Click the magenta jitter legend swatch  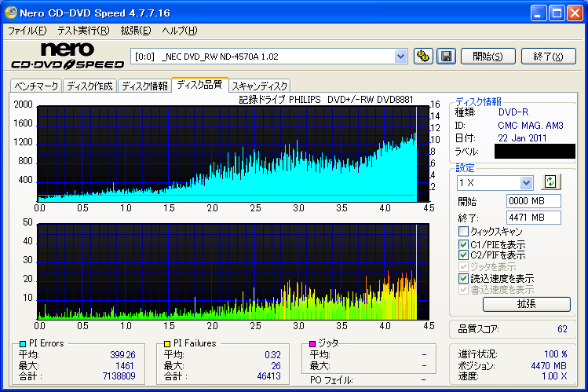click(312, 343)
